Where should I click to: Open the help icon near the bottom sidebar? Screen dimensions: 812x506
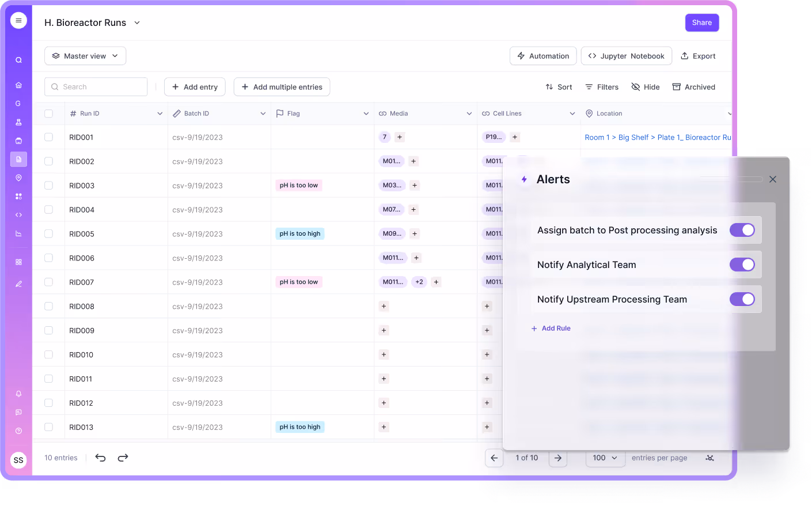click(18, 431)
